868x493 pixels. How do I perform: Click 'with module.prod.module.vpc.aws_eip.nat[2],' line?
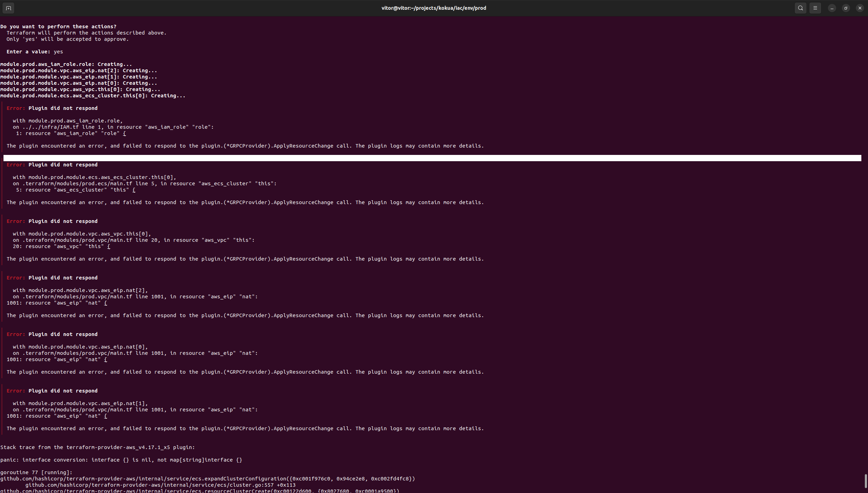coord(80,290)
